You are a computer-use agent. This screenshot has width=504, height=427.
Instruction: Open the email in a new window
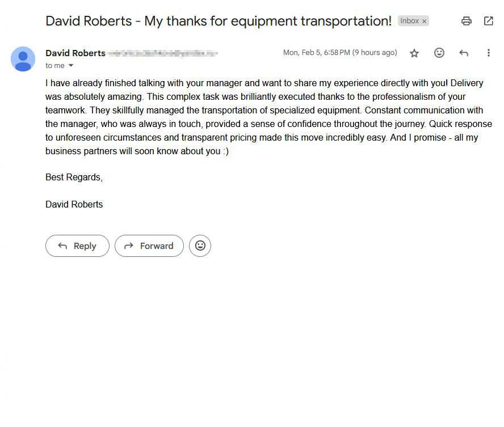pos(488,20)
